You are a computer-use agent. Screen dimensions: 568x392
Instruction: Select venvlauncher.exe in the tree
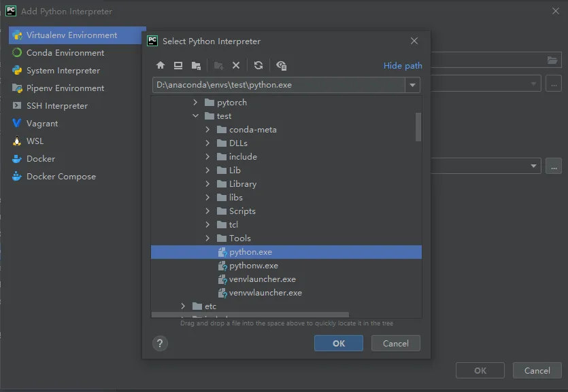pyautogui.click(x=263, y=279)
